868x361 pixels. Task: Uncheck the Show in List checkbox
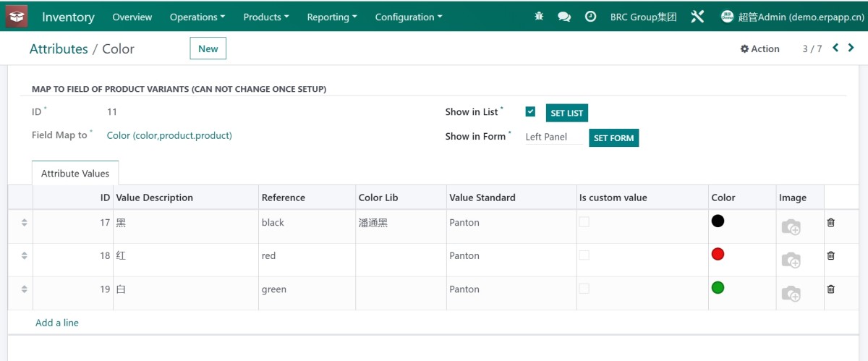coord(530,111)
